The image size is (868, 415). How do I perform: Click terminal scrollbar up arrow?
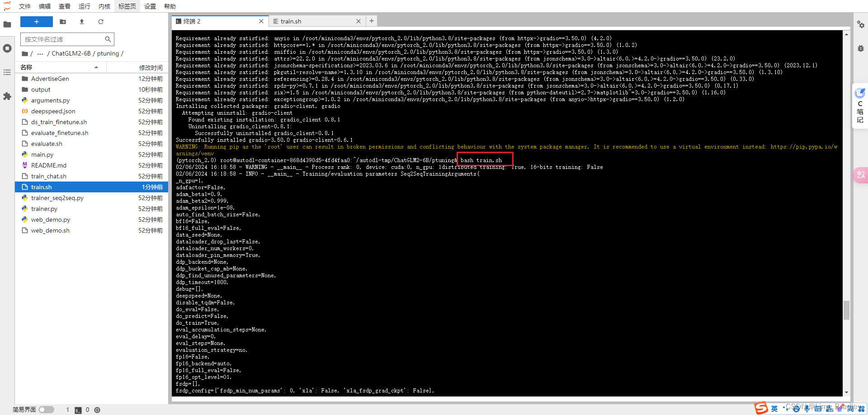pyautogui.click(x=846, y=34)
